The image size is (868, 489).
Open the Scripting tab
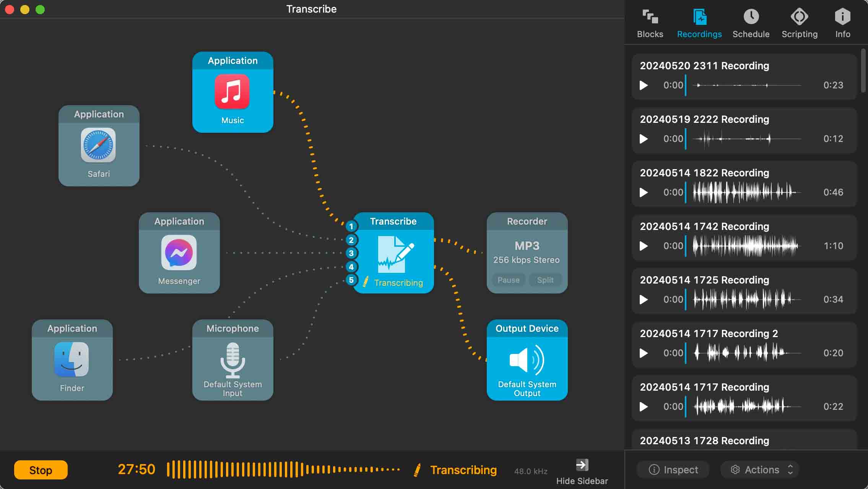click(x=800, y=23)
